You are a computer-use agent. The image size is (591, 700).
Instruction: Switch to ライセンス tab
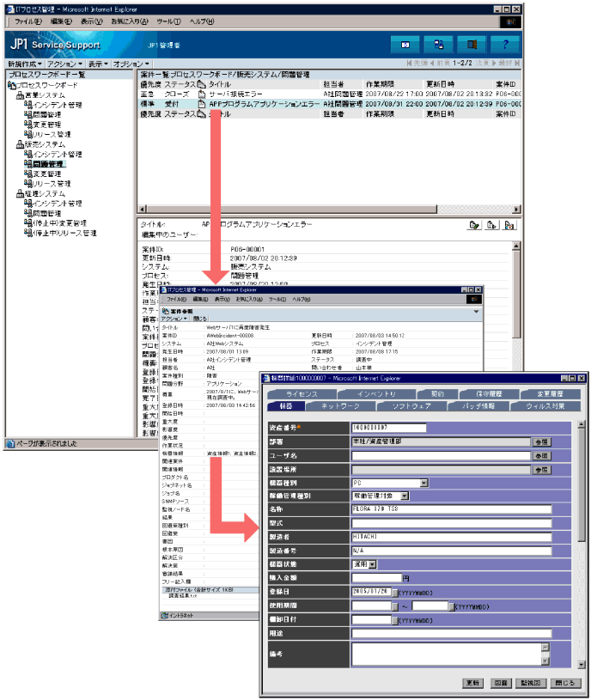302,393
